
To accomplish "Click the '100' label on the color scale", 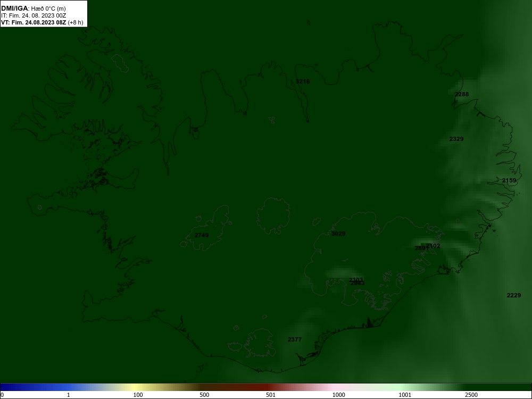I will tap(138, 395).
